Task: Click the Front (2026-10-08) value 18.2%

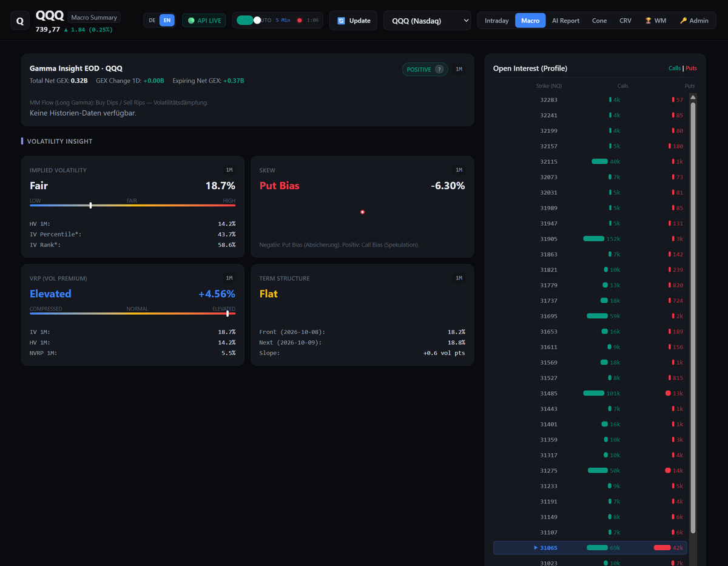Action: (456, 332)
